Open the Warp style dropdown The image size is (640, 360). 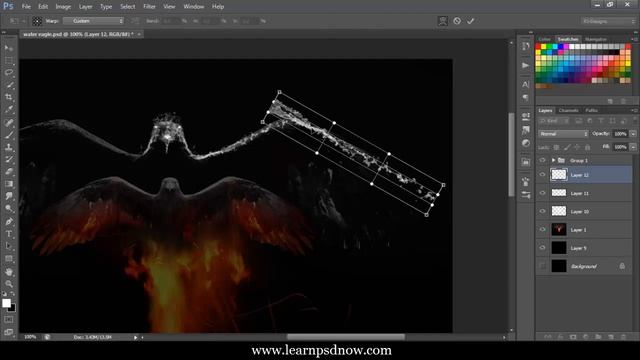click(93, 21)
